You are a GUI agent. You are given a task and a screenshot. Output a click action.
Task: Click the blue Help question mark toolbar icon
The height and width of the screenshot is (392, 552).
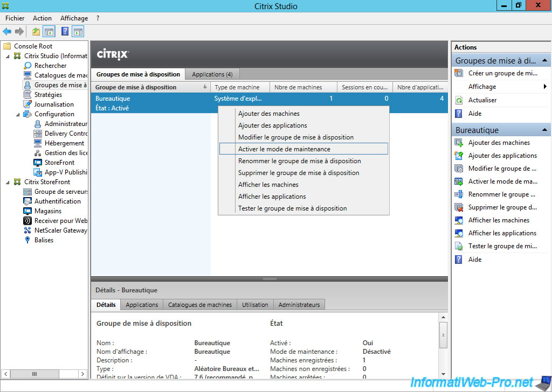point(65,31)
